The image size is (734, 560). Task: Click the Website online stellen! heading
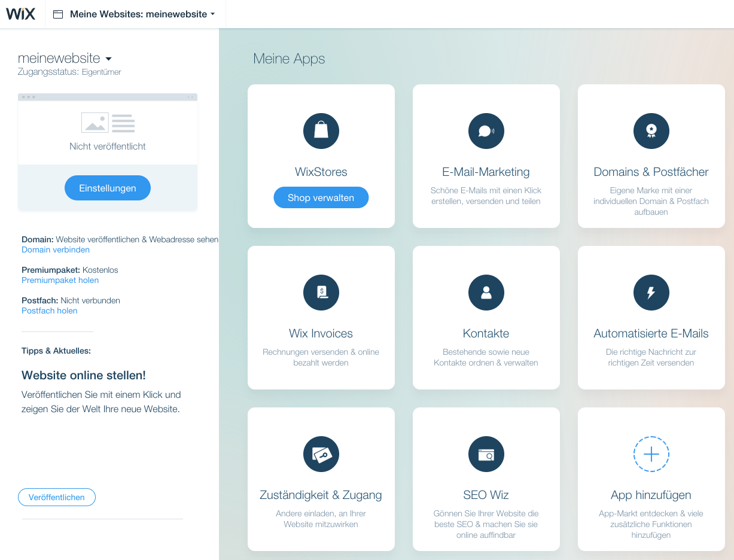[84, 375]
